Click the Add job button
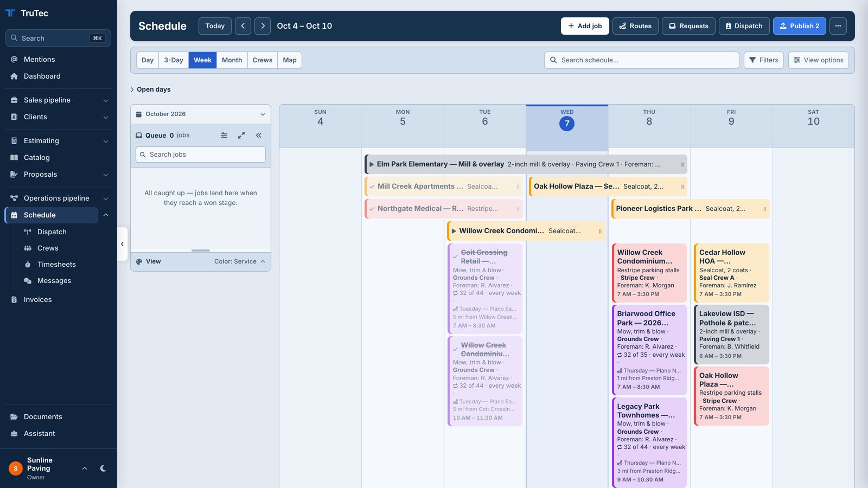Image resolution: width=868 pixels, height=488 pixels. (x=585, y=26)
